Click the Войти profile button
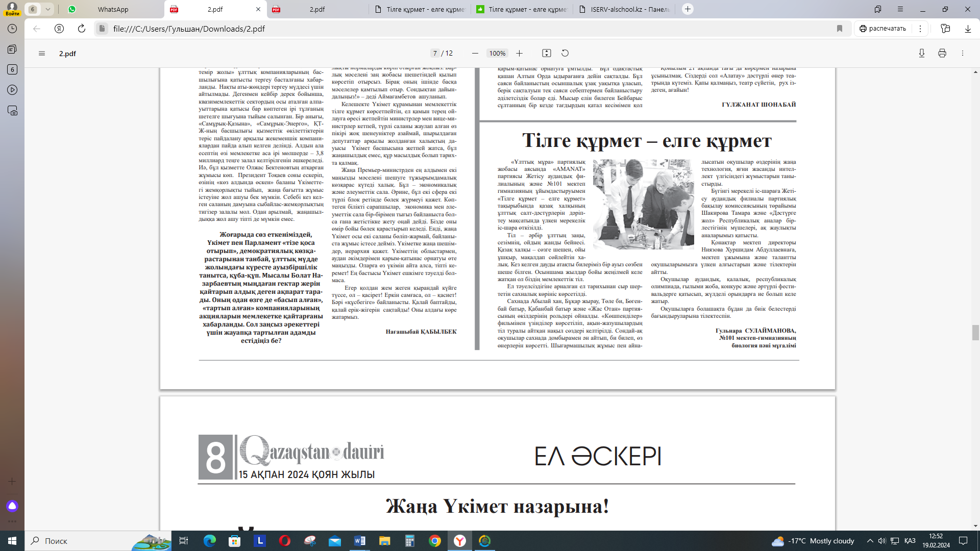The image size is (980, 551). point(12,9)
